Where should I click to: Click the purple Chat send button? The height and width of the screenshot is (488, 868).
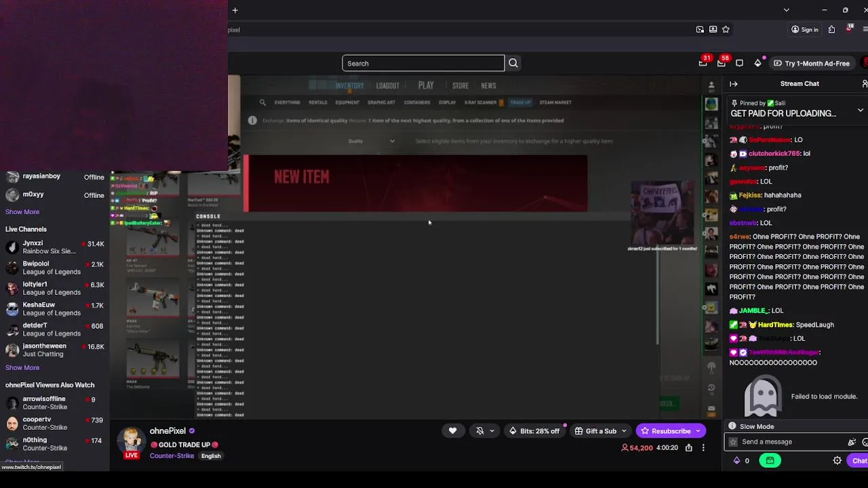pyautogui.click(x=859, y=460)
